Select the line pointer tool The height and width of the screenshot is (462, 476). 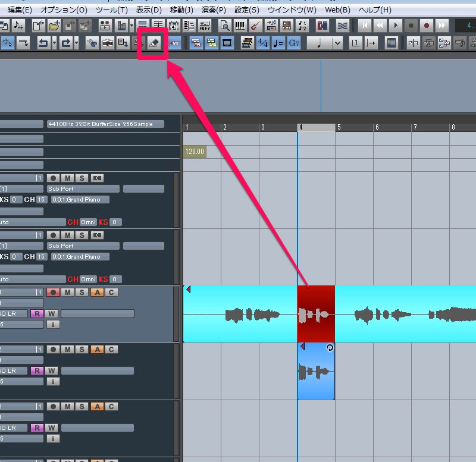[x=23, y=43]
